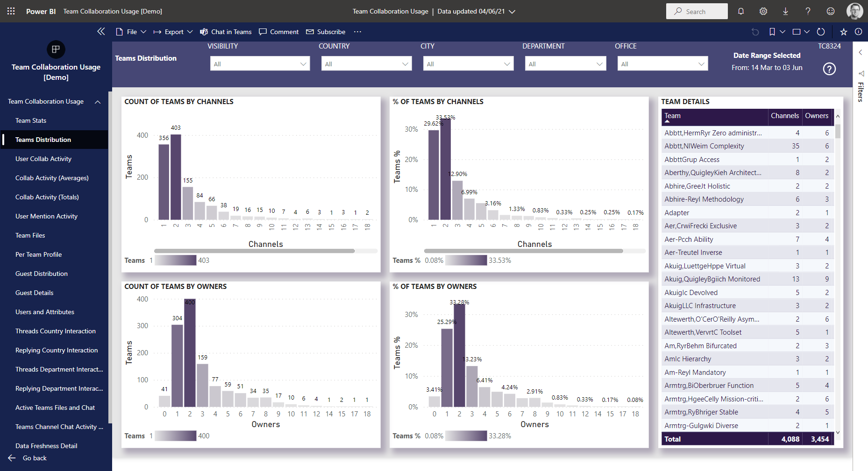Click the circled question mark help icon
This screenshot has width=868, height=471.
click(x=829, y=69)
